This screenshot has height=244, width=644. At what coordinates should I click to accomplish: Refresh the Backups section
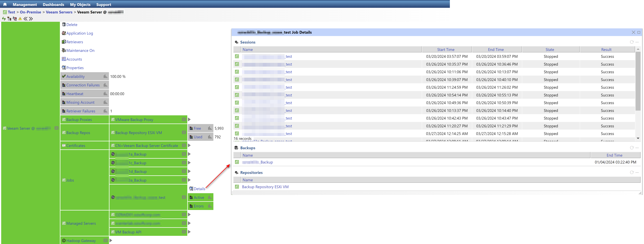[x=632, y=148]
